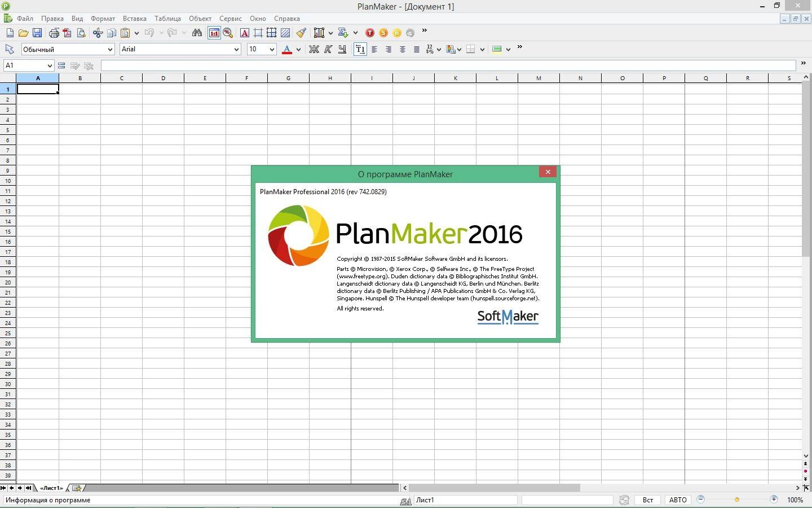Select column header D

coord(163,78)
